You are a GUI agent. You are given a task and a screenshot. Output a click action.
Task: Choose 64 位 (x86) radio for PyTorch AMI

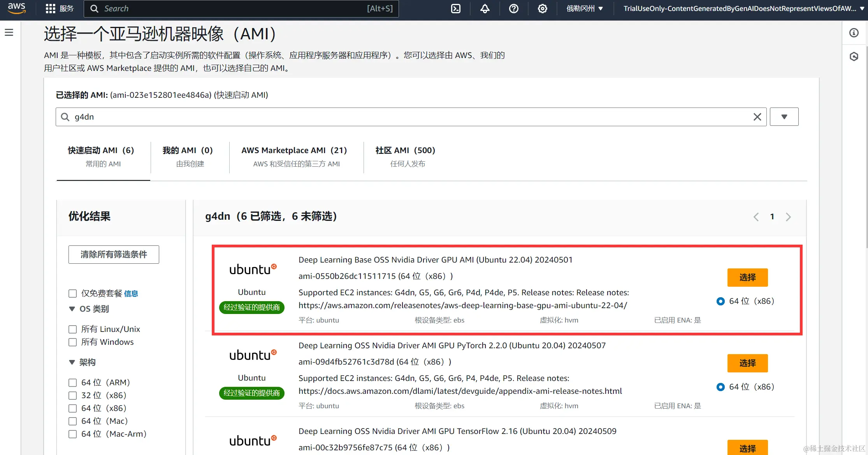pos(721,387)
